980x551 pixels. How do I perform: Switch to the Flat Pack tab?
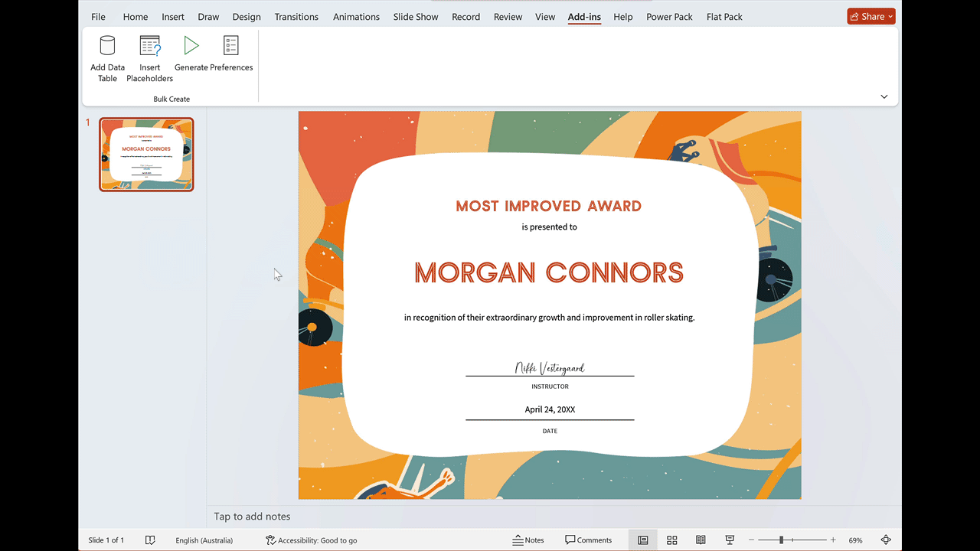724,17
